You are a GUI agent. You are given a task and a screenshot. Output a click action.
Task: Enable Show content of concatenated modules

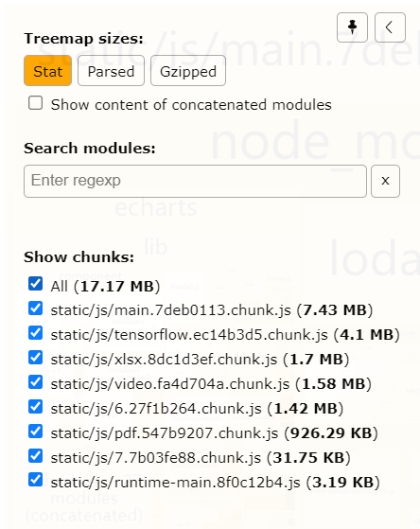pyautogui.click(x=35, y=103)
